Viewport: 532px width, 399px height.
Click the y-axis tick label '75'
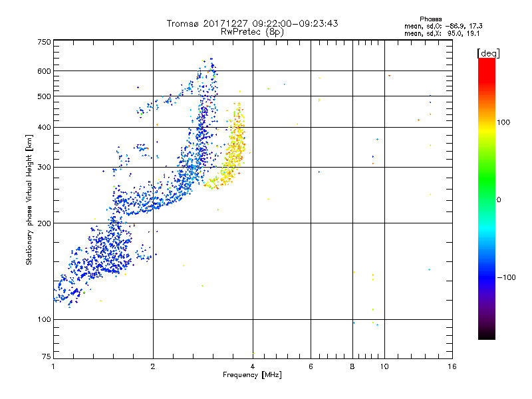click(47, 356)
